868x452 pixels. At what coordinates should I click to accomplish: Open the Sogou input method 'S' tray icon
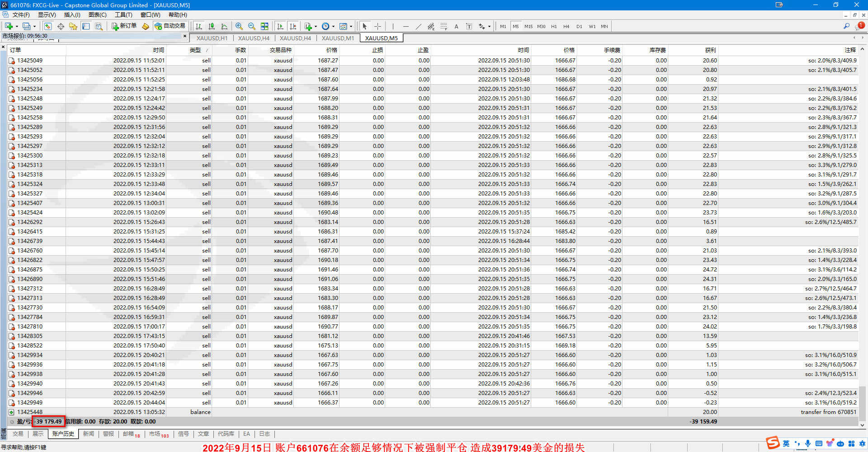[773, 443]
